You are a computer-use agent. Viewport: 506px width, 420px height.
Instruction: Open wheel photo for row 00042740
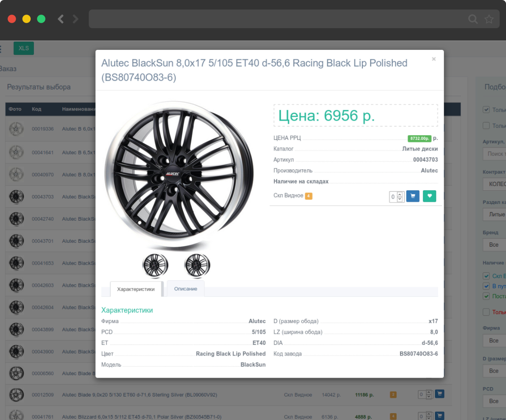[x=16, y=219]
